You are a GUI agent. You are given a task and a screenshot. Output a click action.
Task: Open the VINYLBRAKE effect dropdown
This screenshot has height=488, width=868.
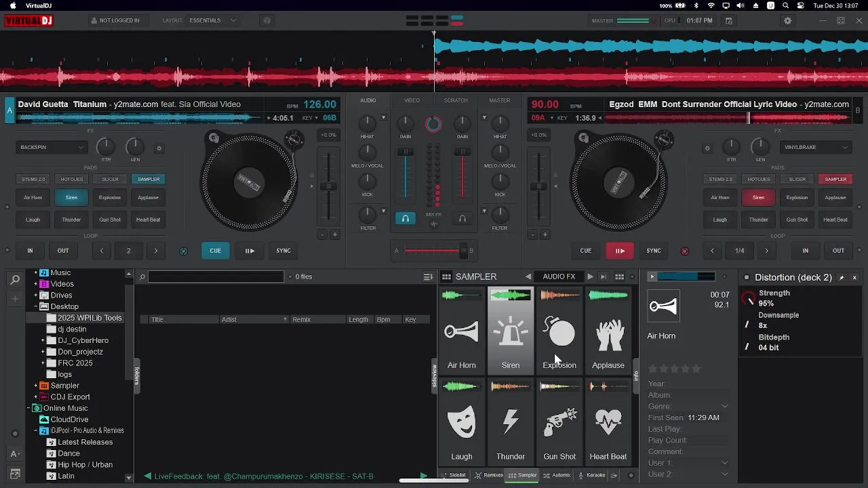pyautogui.click(x=816, y=147)
